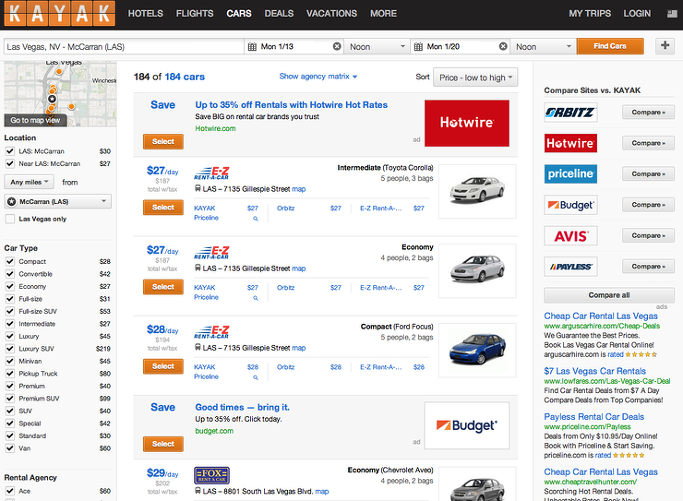Open the Toyota Corolla car image
Screen dimensions: 683x501
[477, 191]
